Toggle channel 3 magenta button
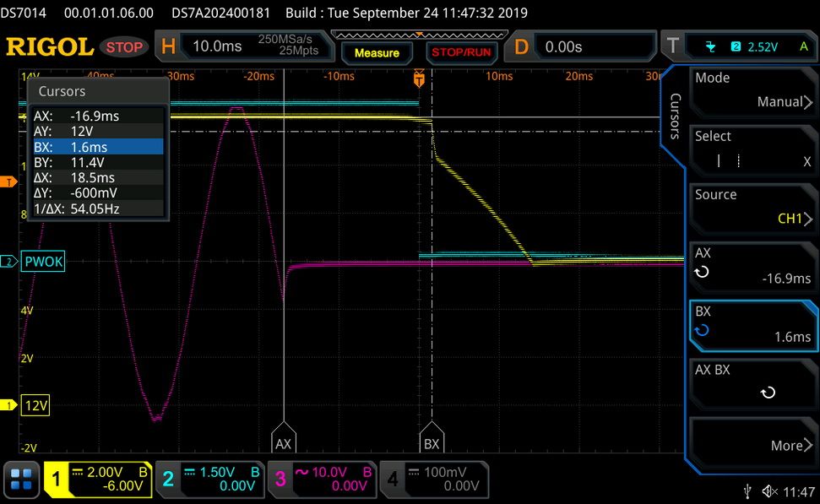 point(322,479)
